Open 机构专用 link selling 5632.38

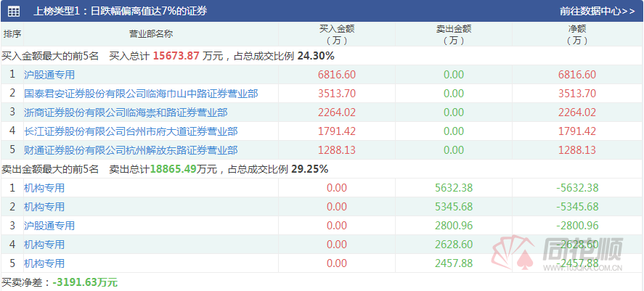(44, 188)
